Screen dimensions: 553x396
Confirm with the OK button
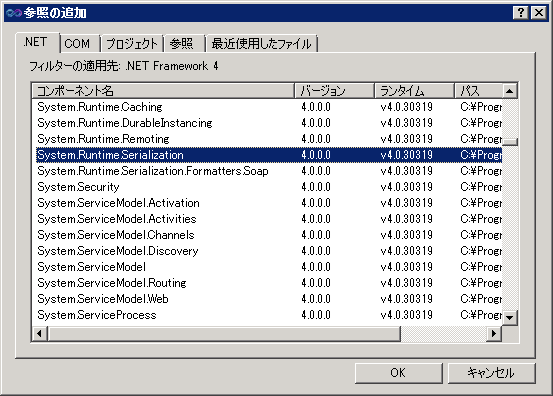click(x=399, y=373)
